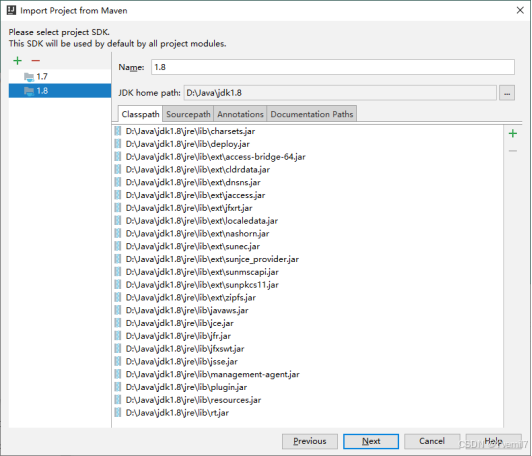Click jar icon beside nashorn.jar
Image resolution: width=532 pixels, height=456 pixels.
(118, 233)
